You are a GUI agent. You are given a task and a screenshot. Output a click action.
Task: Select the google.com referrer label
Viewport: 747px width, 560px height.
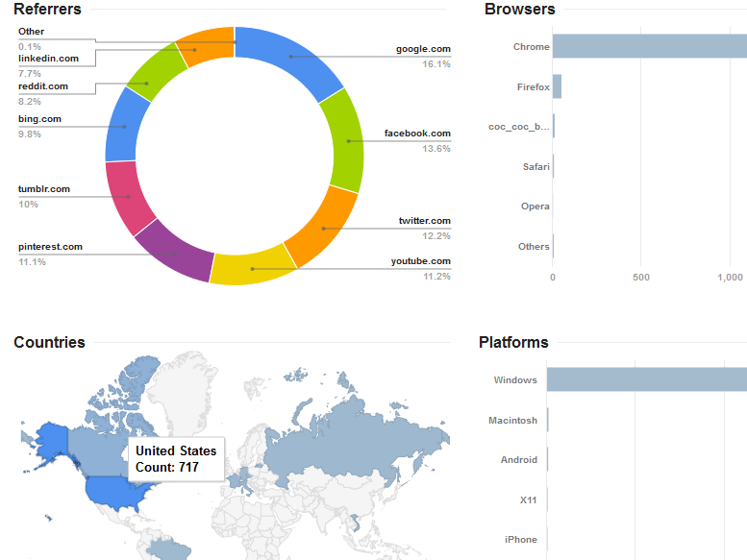[423, 49]
